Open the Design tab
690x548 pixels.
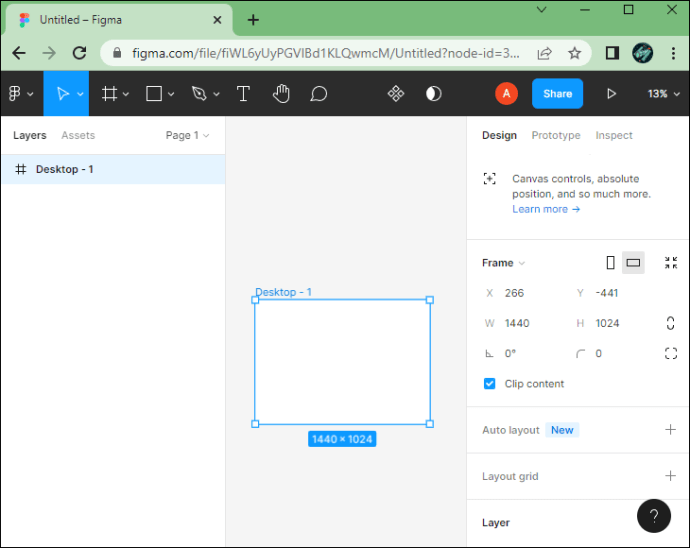click(499, 135)
